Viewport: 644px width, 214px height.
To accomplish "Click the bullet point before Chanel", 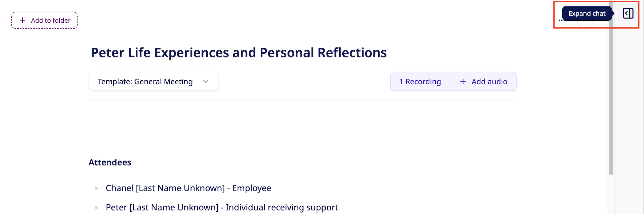I will tap(96, 188).
